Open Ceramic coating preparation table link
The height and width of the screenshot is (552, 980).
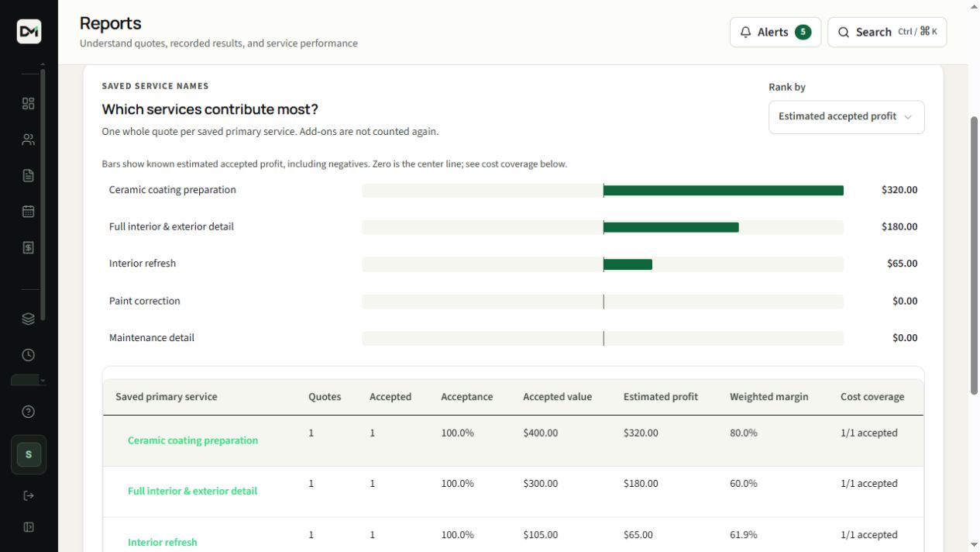tap(193, 440)
